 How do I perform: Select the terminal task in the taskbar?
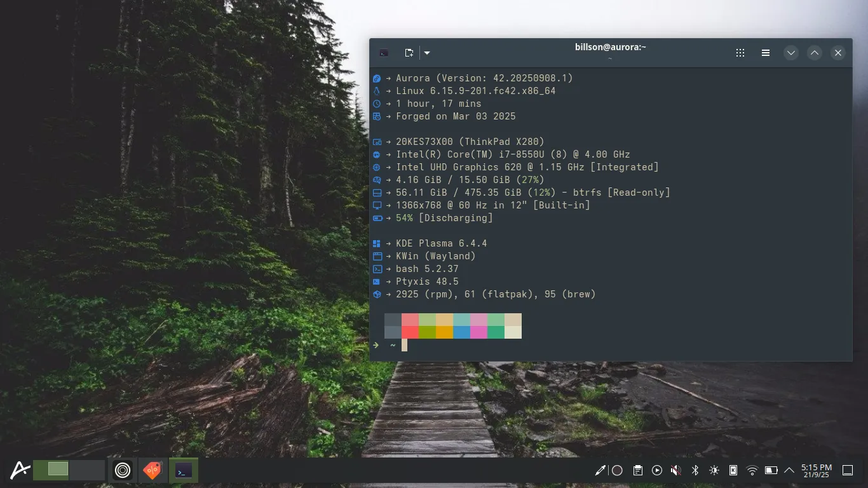[x=183, y=470]
